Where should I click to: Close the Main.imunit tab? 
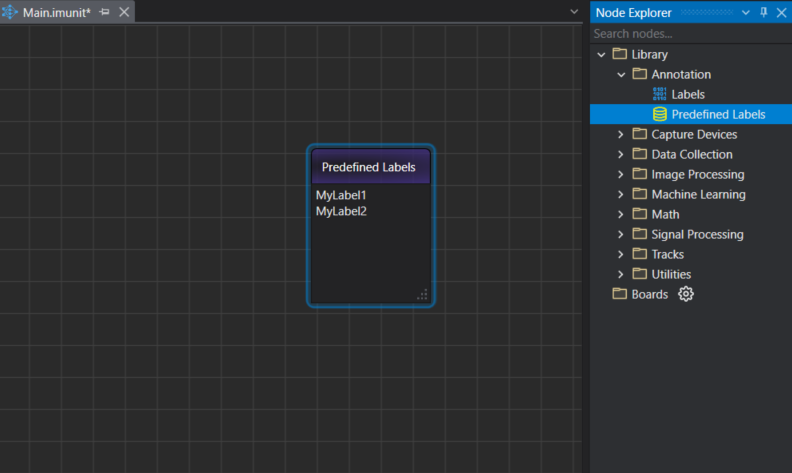click(x=124, y=12)
